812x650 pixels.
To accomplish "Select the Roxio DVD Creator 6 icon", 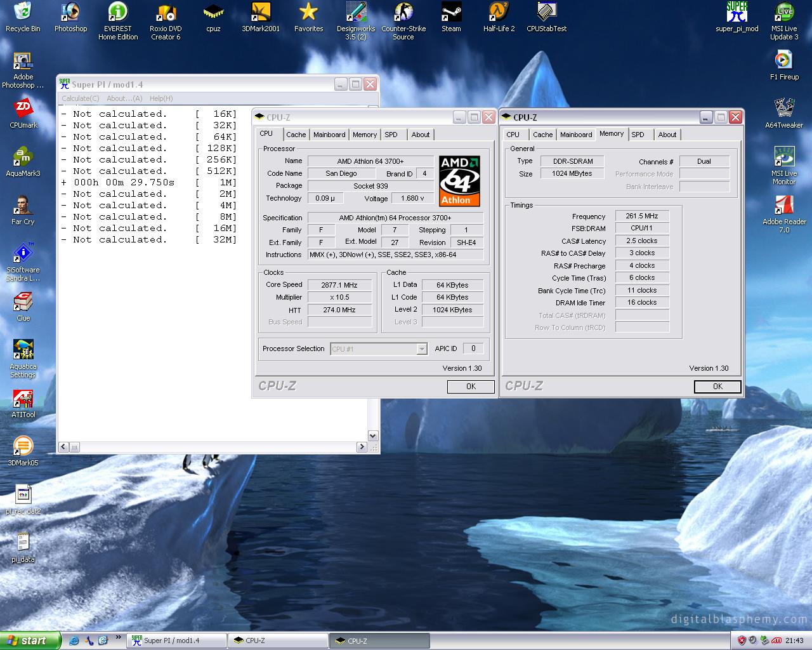I will click(166, 21).
